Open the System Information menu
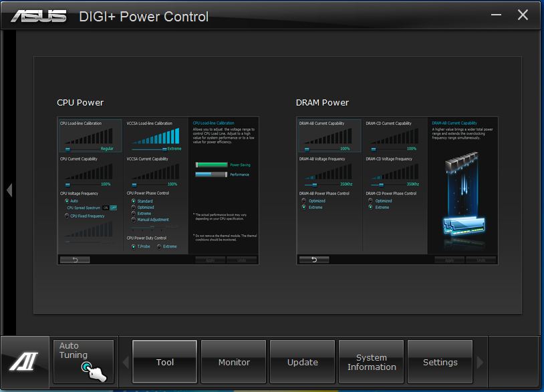This screenshot has width=544, height=392. 371,361
